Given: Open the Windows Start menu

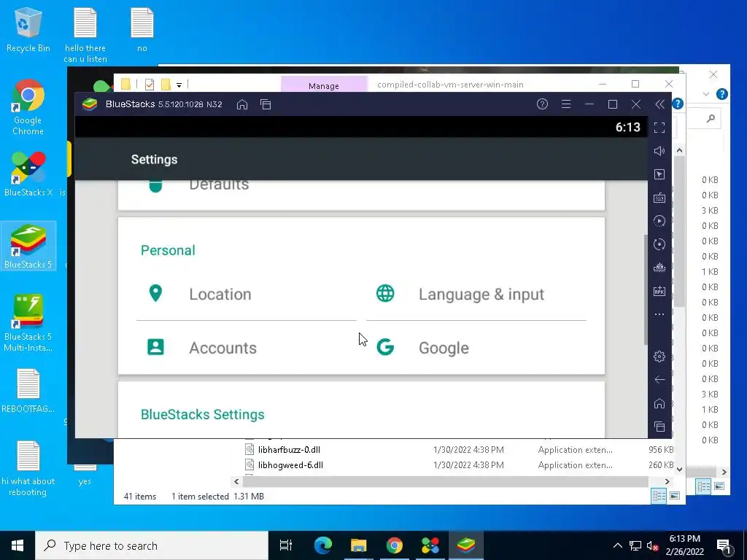Looking at the screenshot, I should pyautogui.click(x=18, y=545).
